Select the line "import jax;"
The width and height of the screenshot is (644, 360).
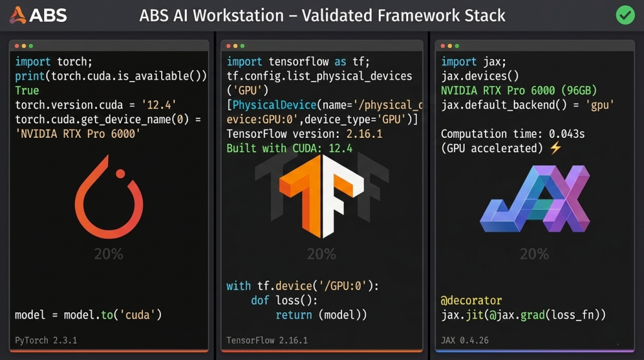pyautogui.click(x=474, y=62)
